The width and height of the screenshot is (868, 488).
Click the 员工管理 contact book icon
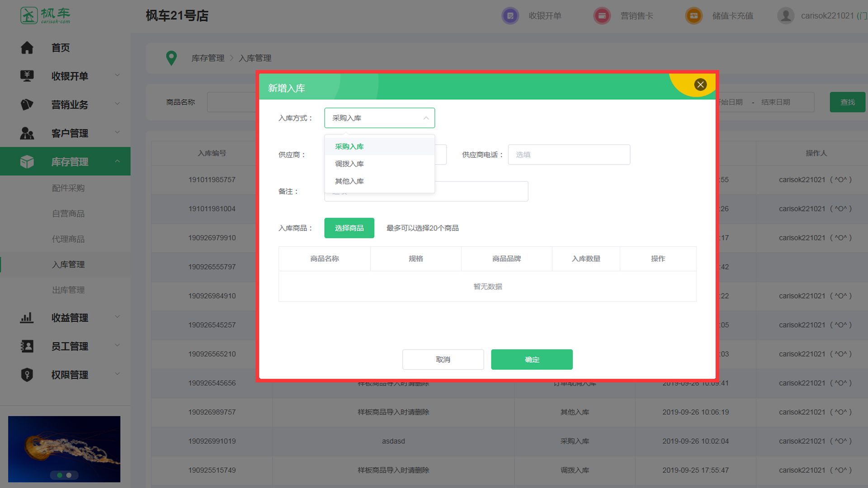coord(27,346)
